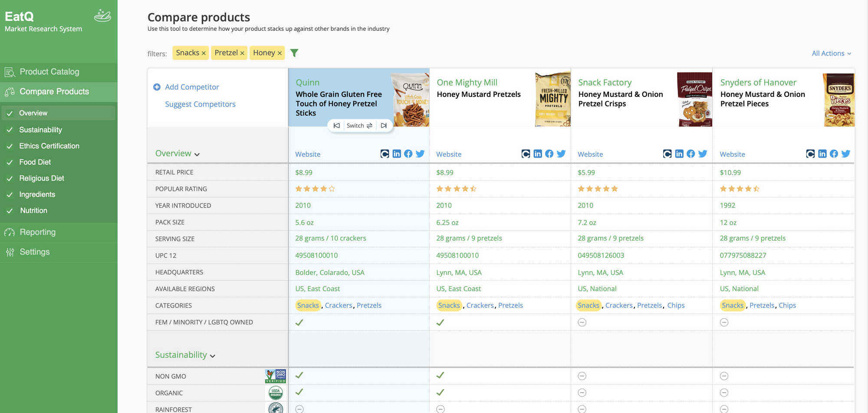868x413 pixels.
Task: Open Snyders of Hanover's Website link
Action: tap(732, 154)
